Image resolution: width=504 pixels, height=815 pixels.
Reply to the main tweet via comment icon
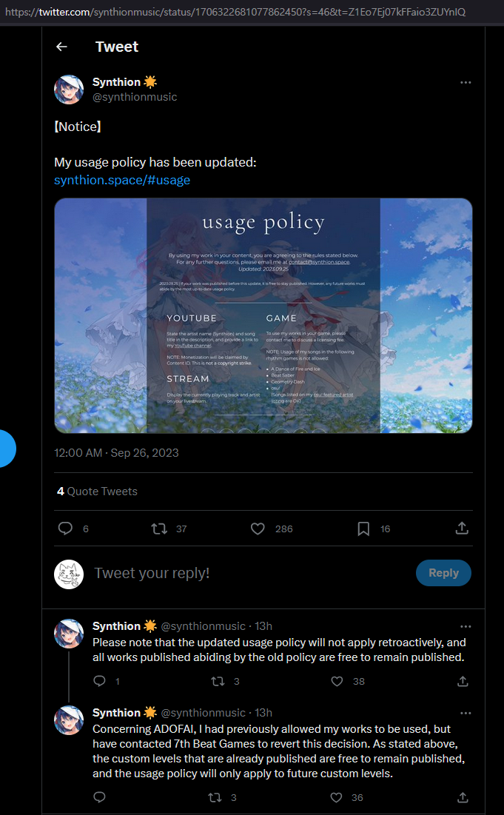[x=65, y=529]
